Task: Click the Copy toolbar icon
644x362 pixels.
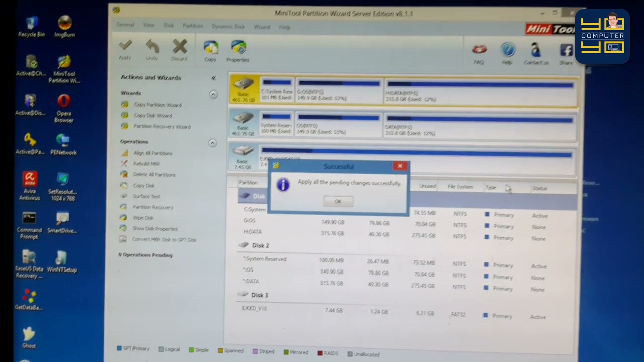Action: pyautogui.click(x=210, y=51)
